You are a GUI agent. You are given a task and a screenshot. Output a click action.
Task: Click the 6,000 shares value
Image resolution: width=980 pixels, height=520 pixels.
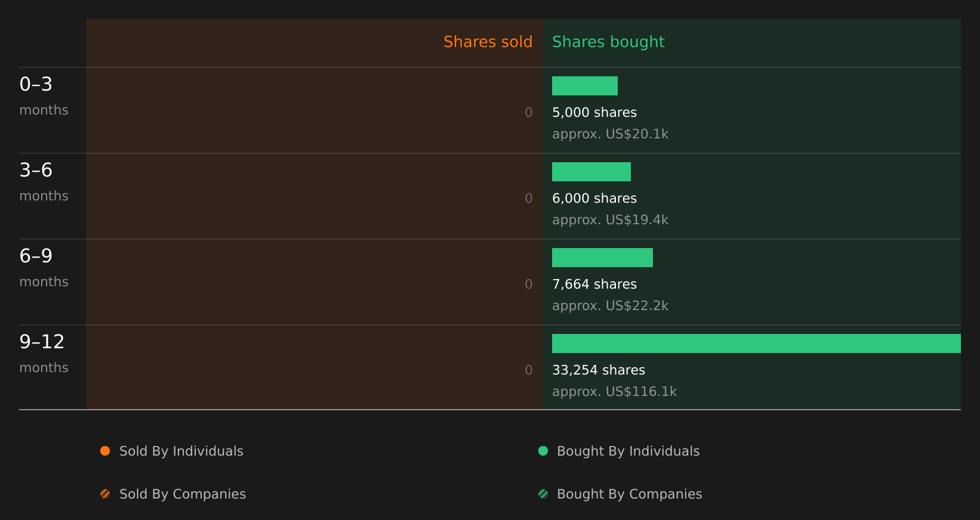click(x=594, y=199)
